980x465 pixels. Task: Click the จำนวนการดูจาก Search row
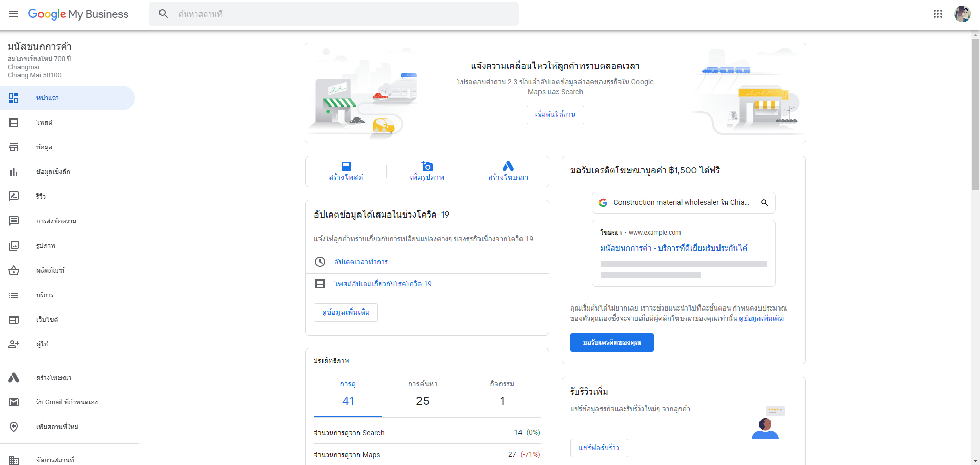(x=427, y=433)
